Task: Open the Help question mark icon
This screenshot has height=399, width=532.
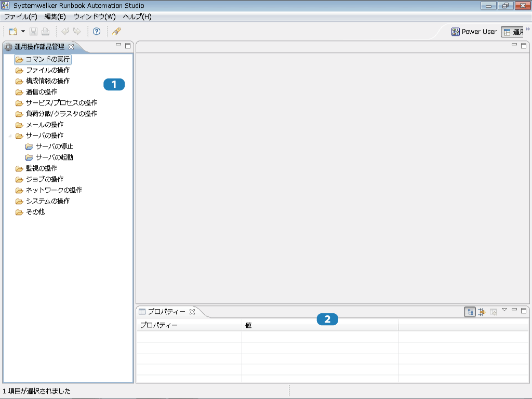Action: (x=97, y=32)
